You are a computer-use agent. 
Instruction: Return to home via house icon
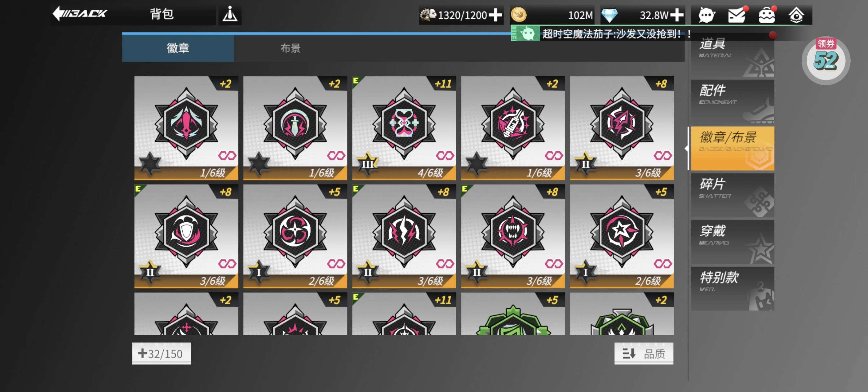pyautogui.click(x=796, y=15)
